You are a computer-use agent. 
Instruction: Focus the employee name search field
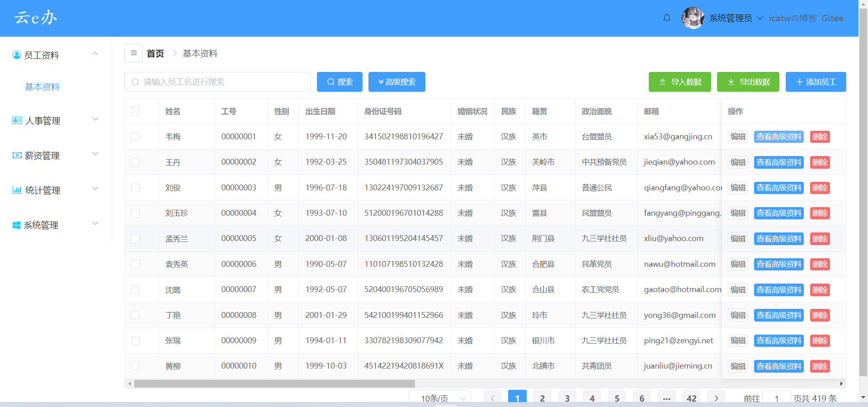pyautogui.click(x=217, y=82)
